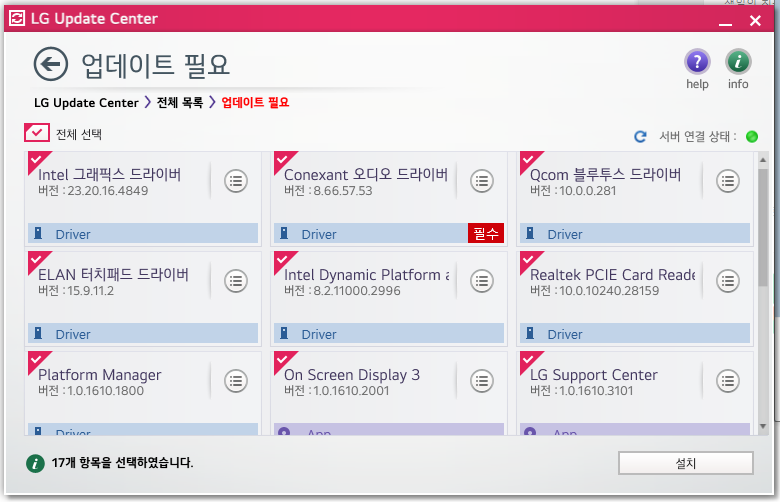This screenshot has height=502, width=780.
Task: Open details list for LG Support Center
Action: point(728,381)
